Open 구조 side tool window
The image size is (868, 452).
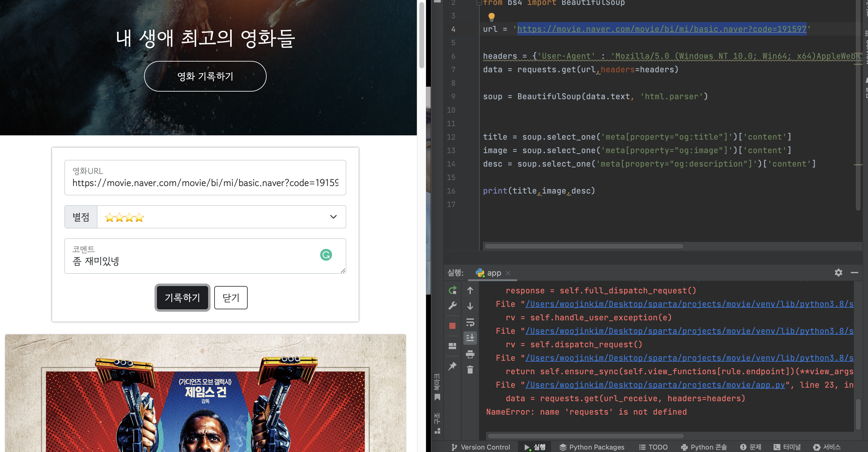(437, 423)
